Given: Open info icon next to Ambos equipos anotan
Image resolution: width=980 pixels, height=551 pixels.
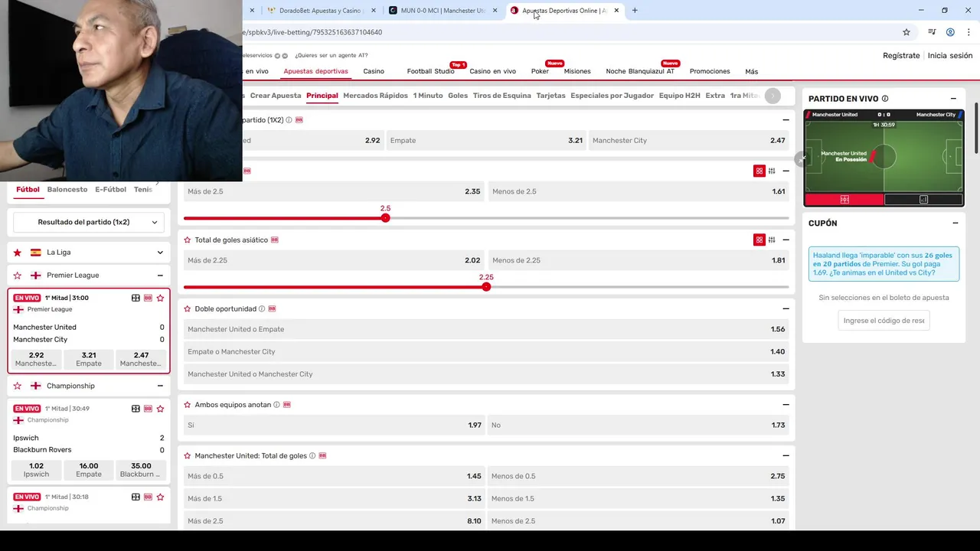Looking at the screenshot, I should click(276, 404).
